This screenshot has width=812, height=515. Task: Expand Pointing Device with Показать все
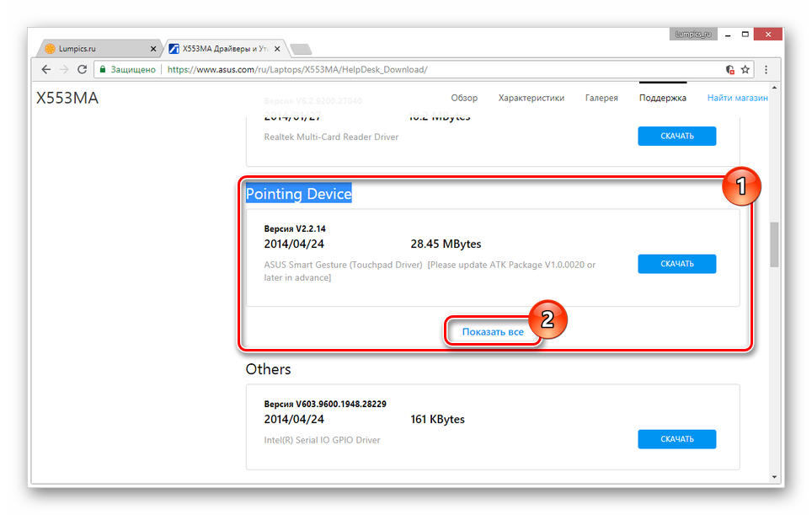(493, 332)
